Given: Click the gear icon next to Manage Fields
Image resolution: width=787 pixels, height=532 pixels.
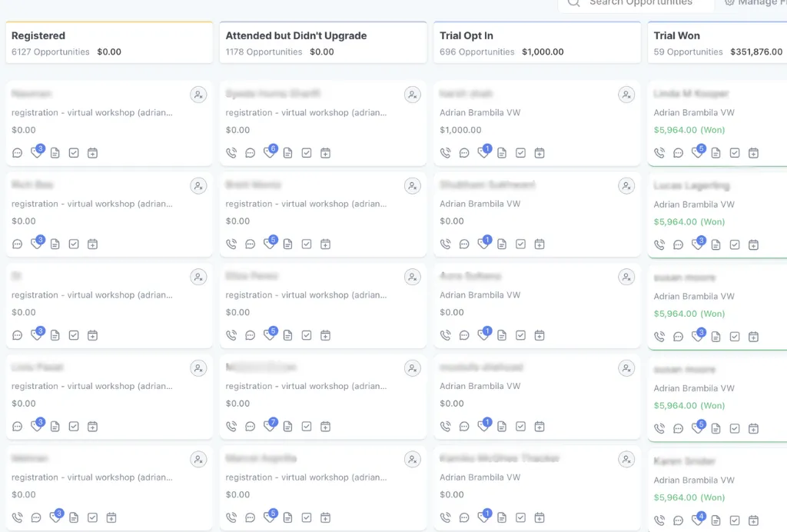Looking at the screenshot, I should (x=728, y=3).
